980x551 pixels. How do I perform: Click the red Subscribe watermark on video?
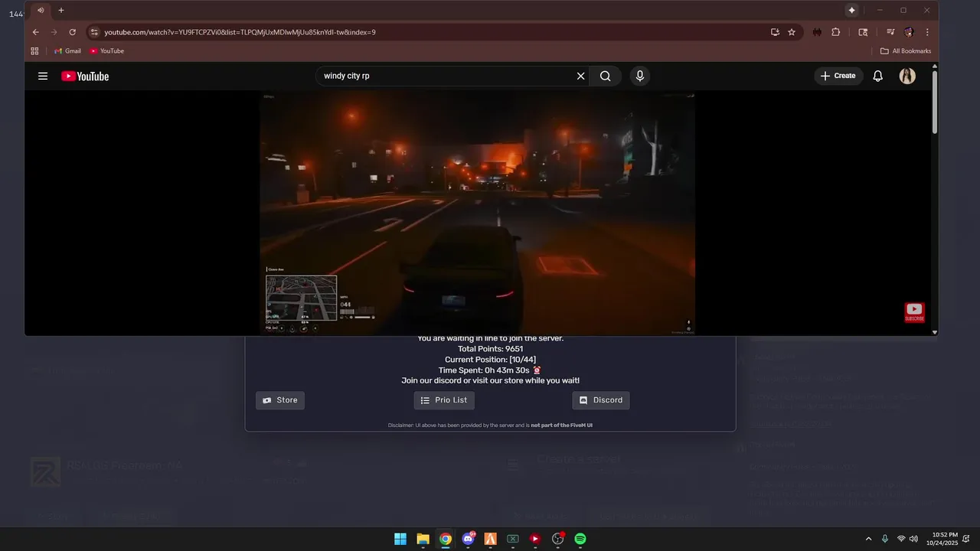point(915,312)
